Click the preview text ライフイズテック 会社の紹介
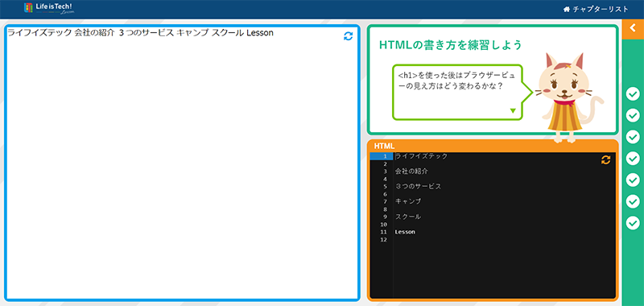 click(61, 33)
